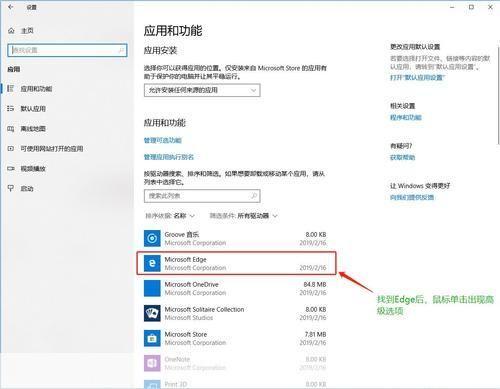500x389 pixels.
Task: Select the Groove 音乐 list entry
Action: tap(235, 239)
